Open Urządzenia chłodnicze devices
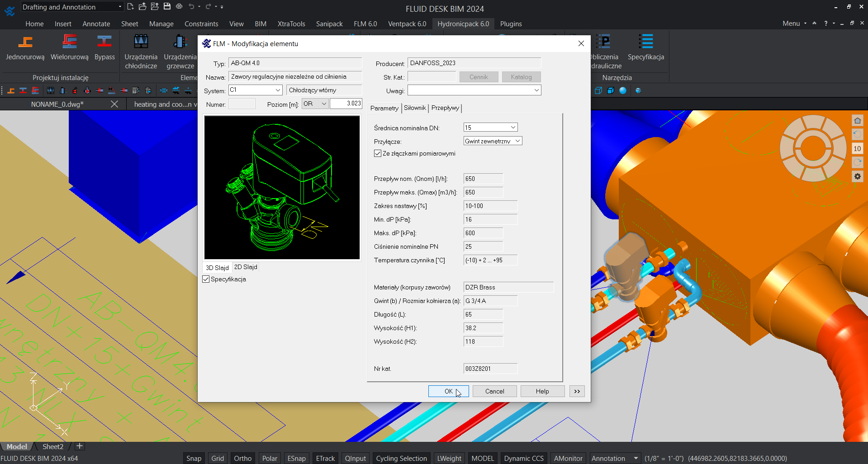The width and height of the screenshot is (868, 464). [141, 43]
